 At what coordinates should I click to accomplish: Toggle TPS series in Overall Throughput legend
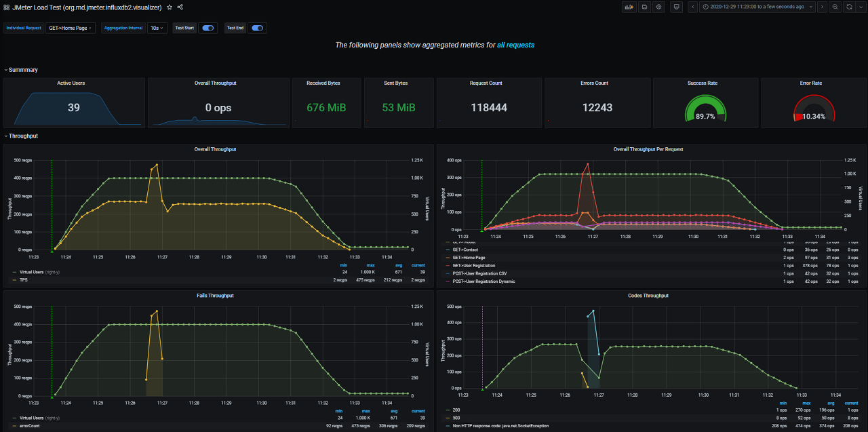(x=24, y=279)
